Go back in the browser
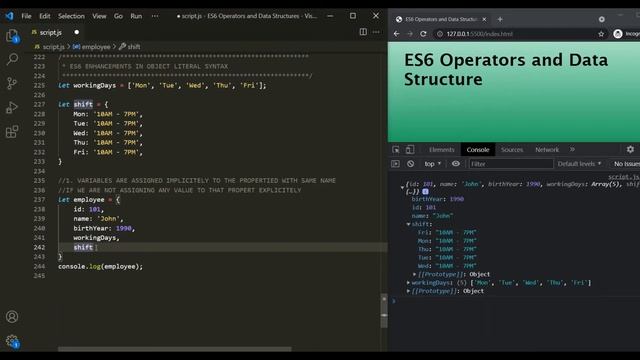Image resolution: width=640 pixels, height=360 pixels. point(396,34)
